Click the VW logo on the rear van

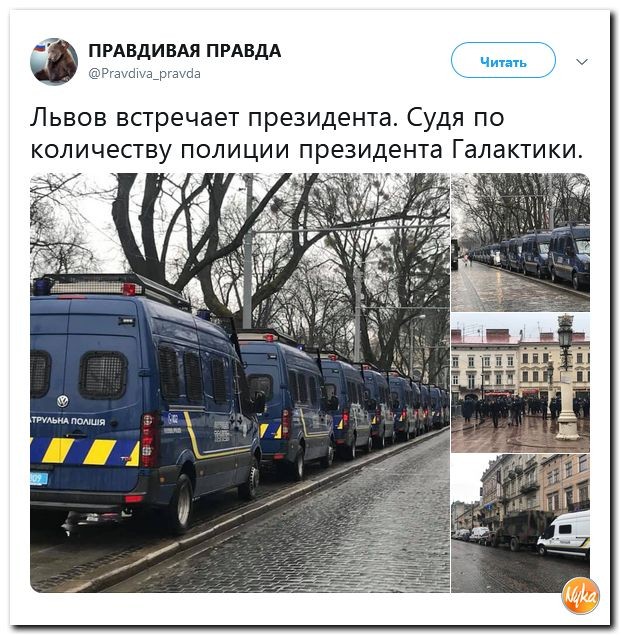[x=62, y=402]
